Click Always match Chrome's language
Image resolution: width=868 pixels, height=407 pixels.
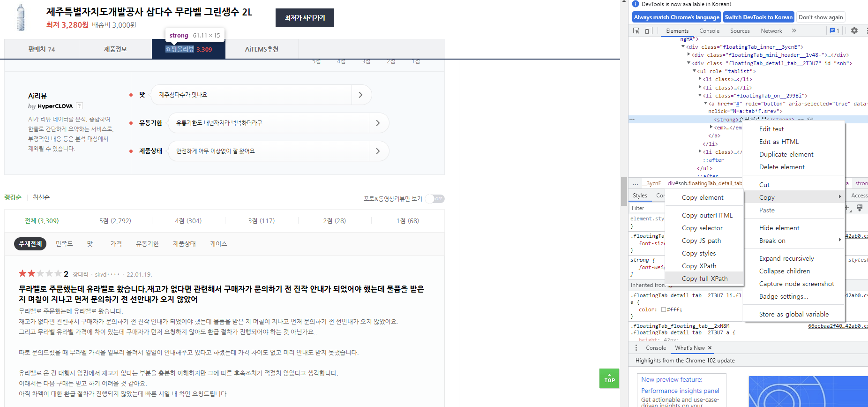[x=676, y=17]
